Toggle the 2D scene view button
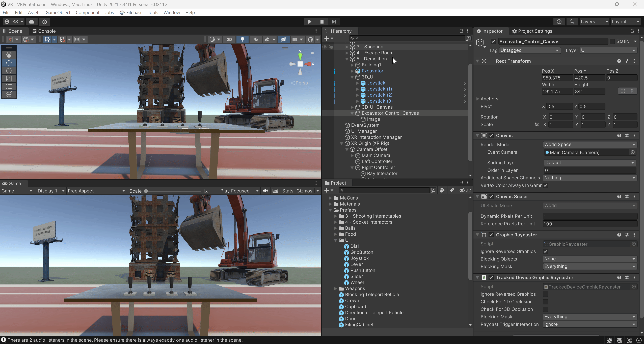Screen dimensions: 644x344 [229, 39]
